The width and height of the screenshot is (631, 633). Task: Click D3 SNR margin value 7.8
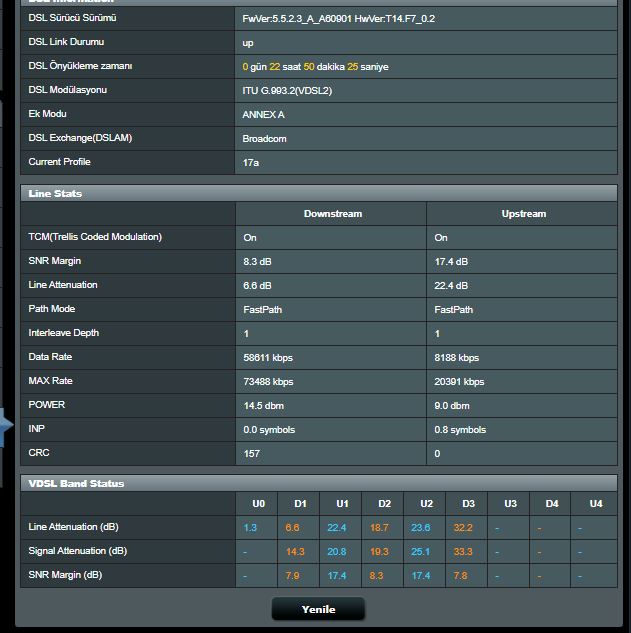[460, 576]
